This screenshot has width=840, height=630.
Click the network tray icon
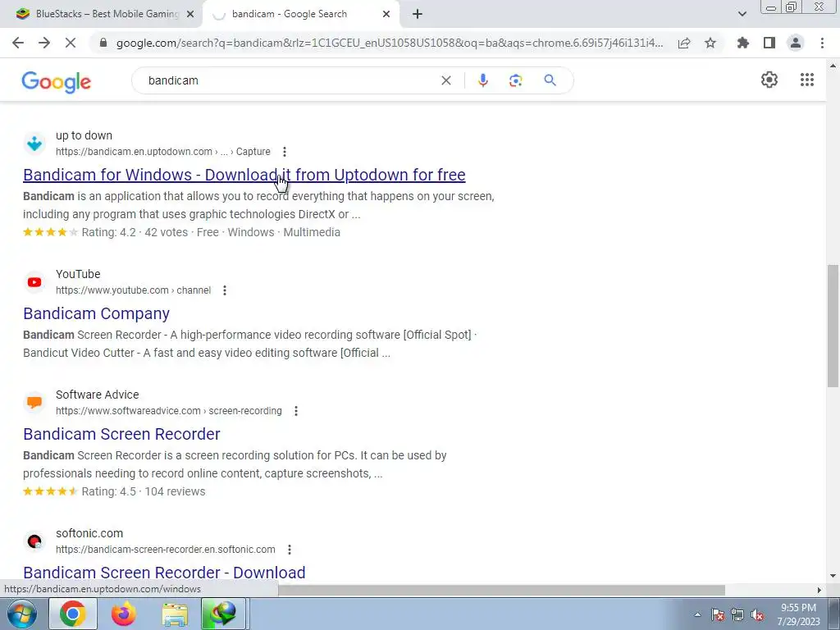[737, 615]
